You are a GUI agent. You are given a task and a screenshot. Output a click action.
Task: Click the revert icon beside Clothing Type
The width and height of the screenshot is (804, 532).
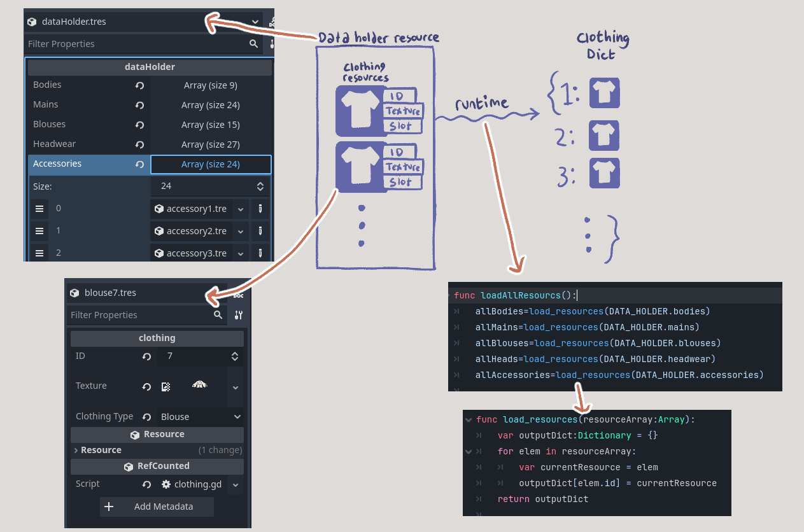pos(145,416)
